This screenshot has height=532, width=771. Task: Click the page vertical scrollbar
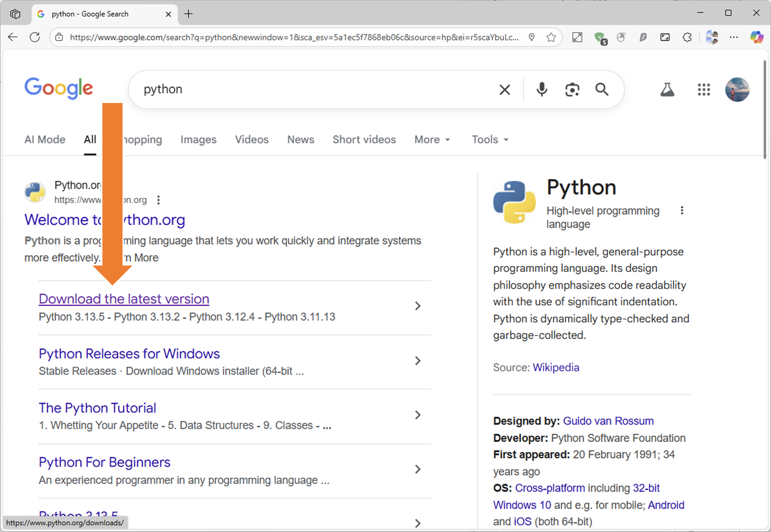tap(764, 110)
